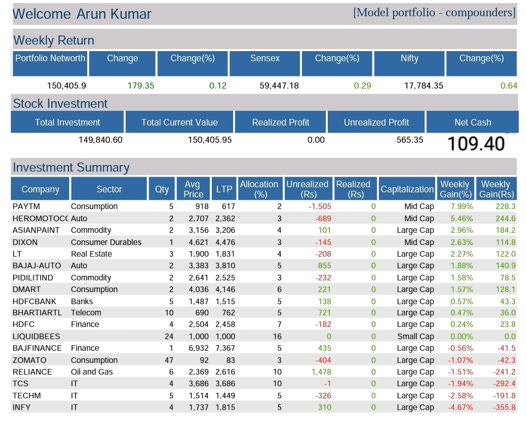Select the PAYTM company row
The image size is (527, 431).
[264, 206]
